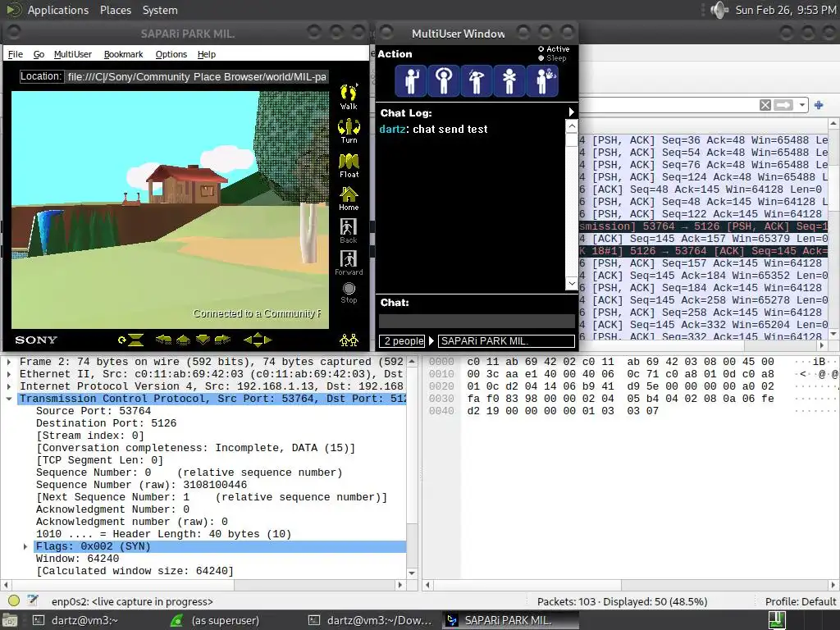Click the Chat Log expand triangle
The height and width of the screenshot is (630, 840).
click(x=571, y=112)
